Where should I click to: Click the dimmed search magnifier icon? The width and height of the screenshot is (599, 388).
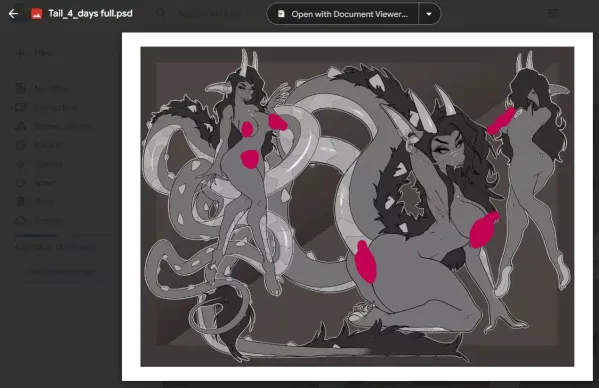(161, 13)
